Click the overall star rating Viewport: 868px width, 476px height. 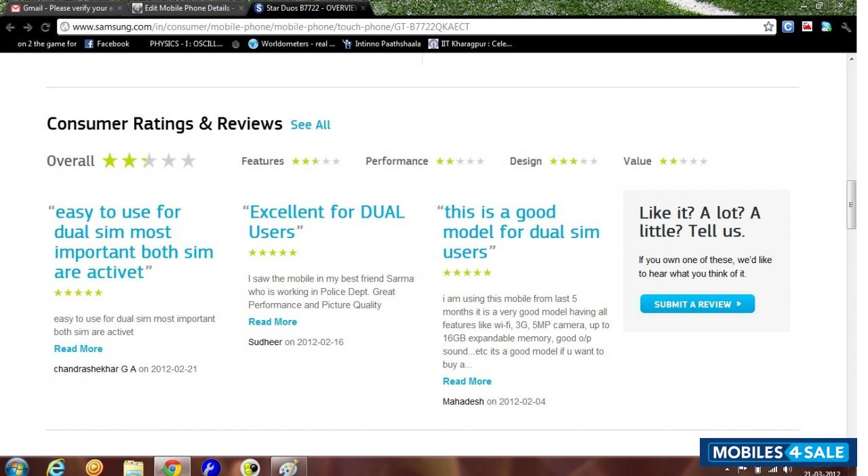coord(149,161)
